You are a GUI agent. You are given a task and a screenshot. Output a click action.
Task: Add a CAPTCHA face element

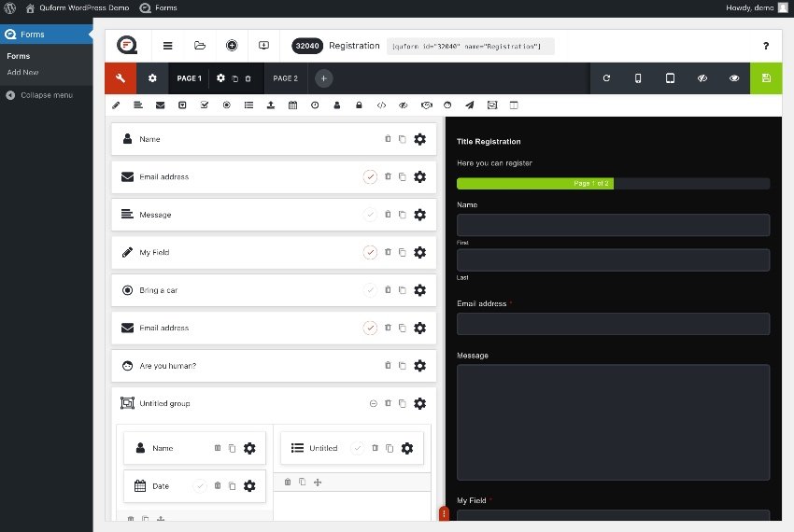(447, 105)
